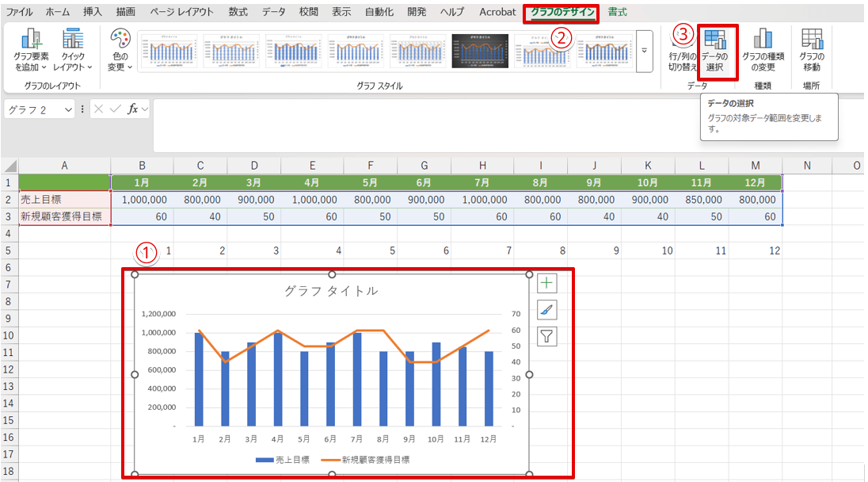868x482 pixels.
Task: Select cell A2 labeled 売上目標
Action: tap(64, 200)
